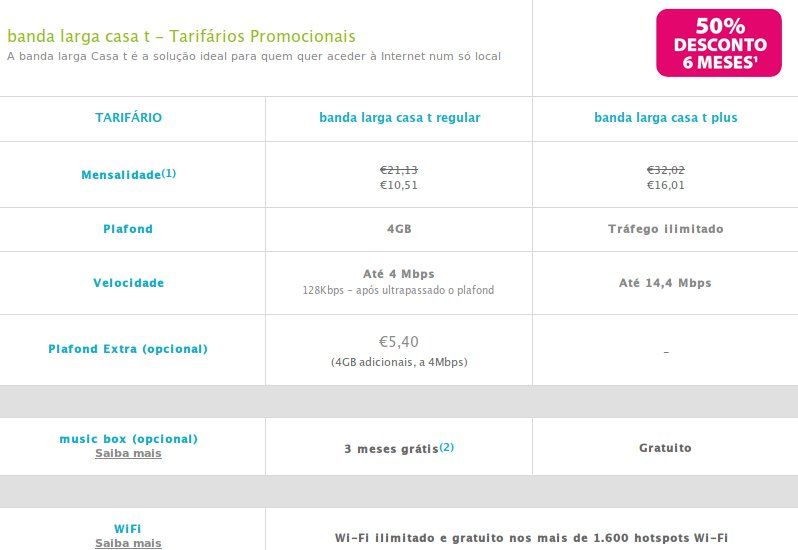Viewport: 798px width, 550px height.
Task: Click the Gratuito music box cell
Action: tap(665, 448)
